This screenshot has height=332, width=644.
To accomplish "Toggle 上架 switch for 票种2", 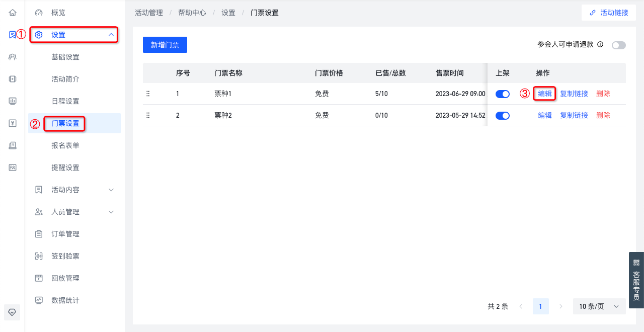I will 503,116.
